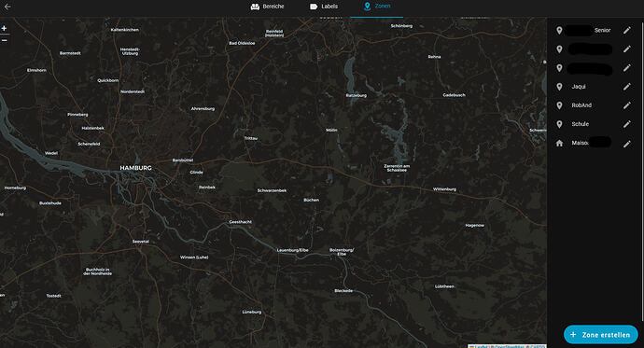Click Hagenow label on the map
The height and width of the screenshot is (348, 644).
point(474,225)
